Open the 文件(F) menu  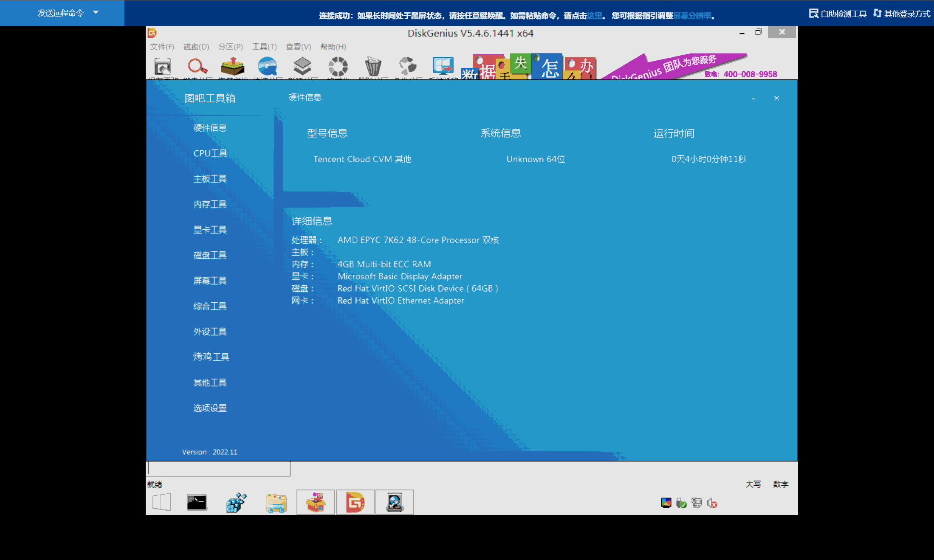point(162,47)
